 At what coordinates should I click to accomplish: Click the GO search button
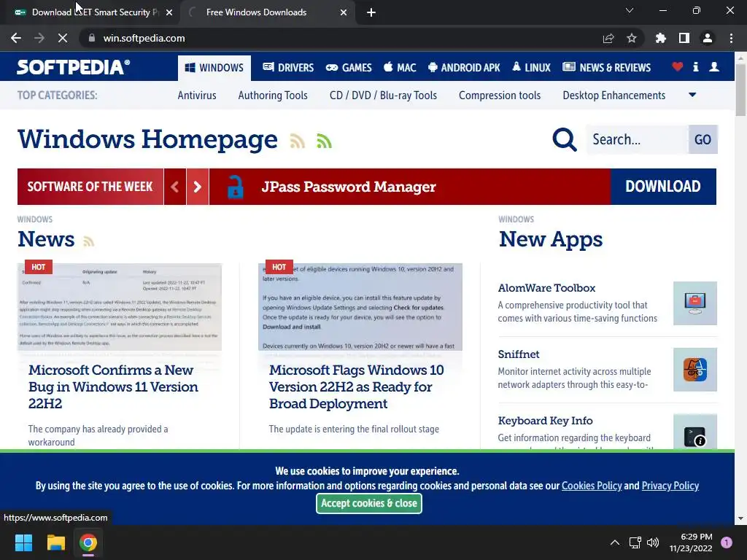coord(703,139)
